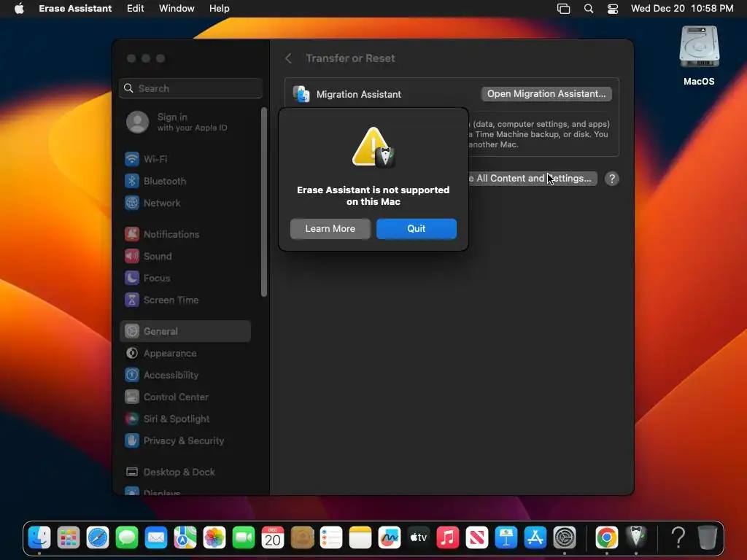
Task: Open Bluetooth settings in the sidebar
Action: 186,181
